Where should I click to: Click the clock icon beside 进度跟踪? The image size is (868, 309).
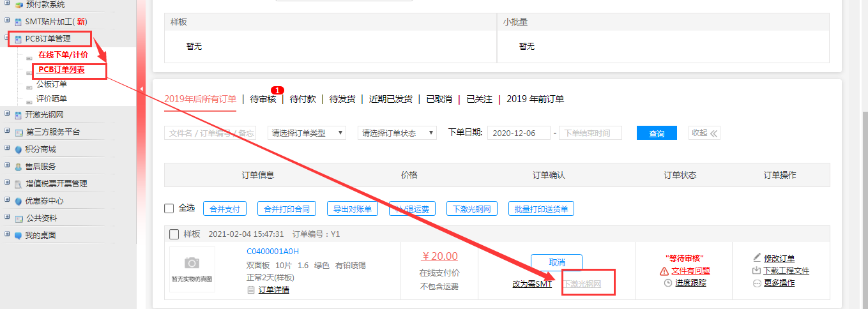point(668,282)
